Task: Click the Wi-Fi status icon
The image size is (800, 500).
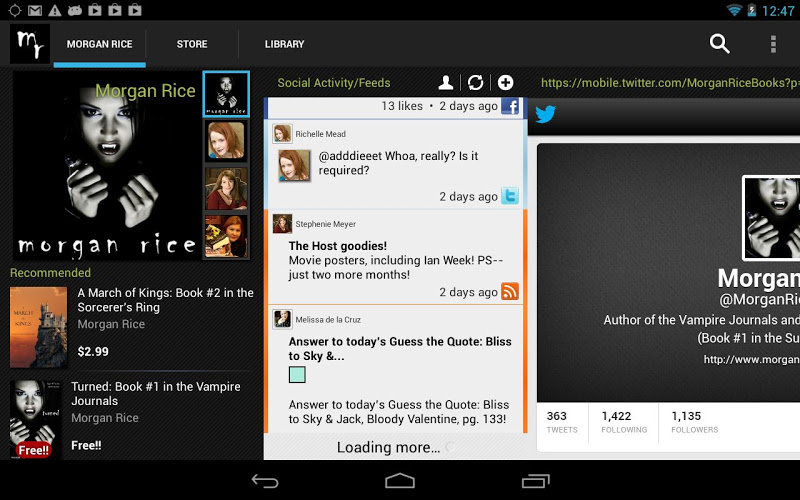Action: (734, 10)
